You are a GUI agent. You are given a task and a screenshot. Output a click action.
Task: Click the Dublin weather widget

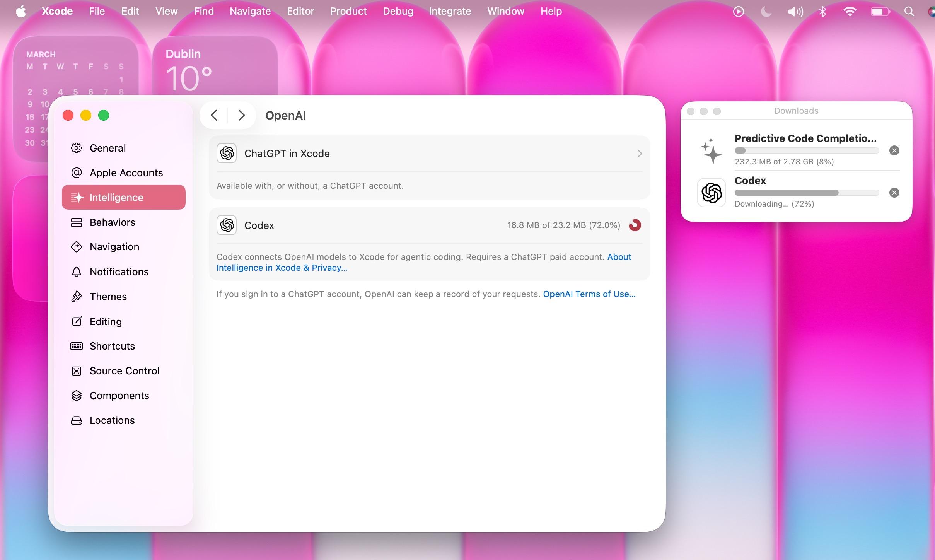tap(215, 66)
